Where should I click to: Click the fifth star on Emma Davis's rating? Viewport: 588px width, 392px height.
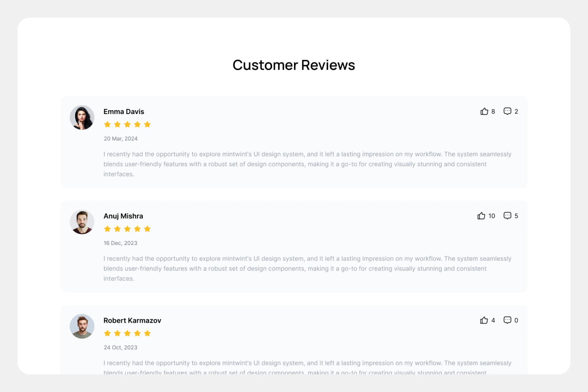(x=147, y=124)
